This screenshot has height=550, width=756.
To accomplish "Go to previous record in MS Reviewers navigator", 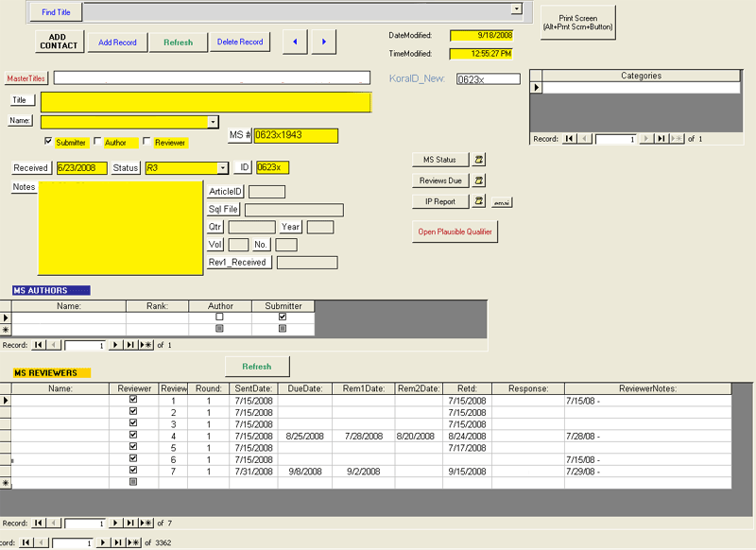I will 54,523.
